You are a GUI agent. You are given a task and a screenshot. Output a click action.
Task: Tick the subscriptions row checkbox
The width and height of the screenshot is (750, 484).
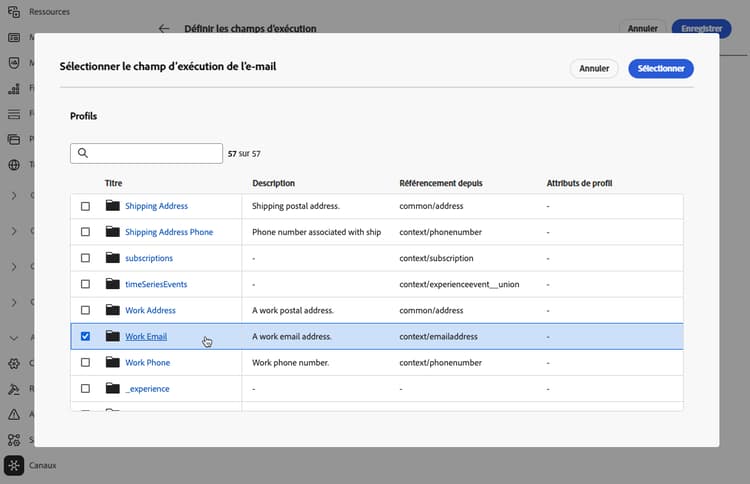[x=85, y=258]
